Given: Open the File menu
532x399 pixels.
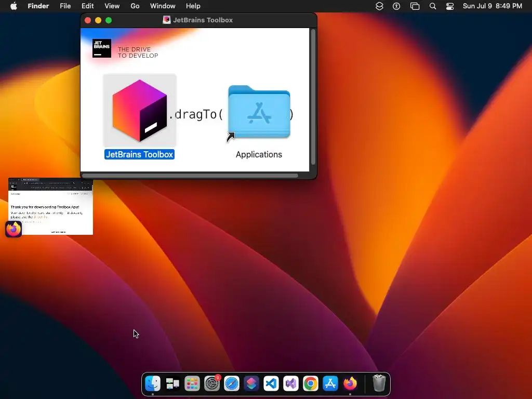Looking at the screenshot, I should tap(65, 6).
